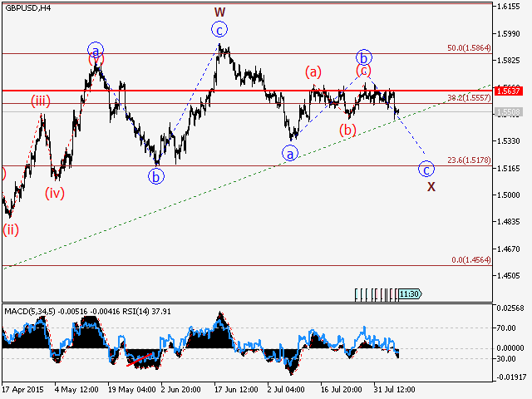Click the 19 May 04:00 date label

tap(132, 390)
